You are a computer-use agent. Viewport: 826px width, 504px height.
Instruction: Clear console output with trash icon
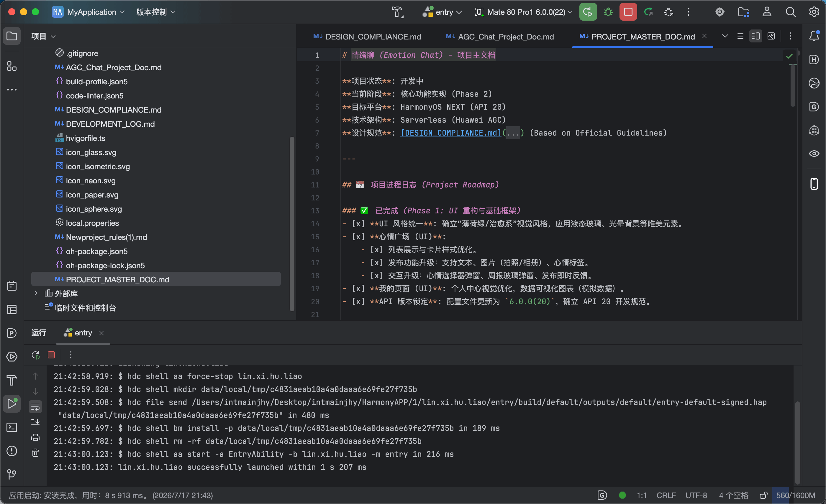(35, 453)
